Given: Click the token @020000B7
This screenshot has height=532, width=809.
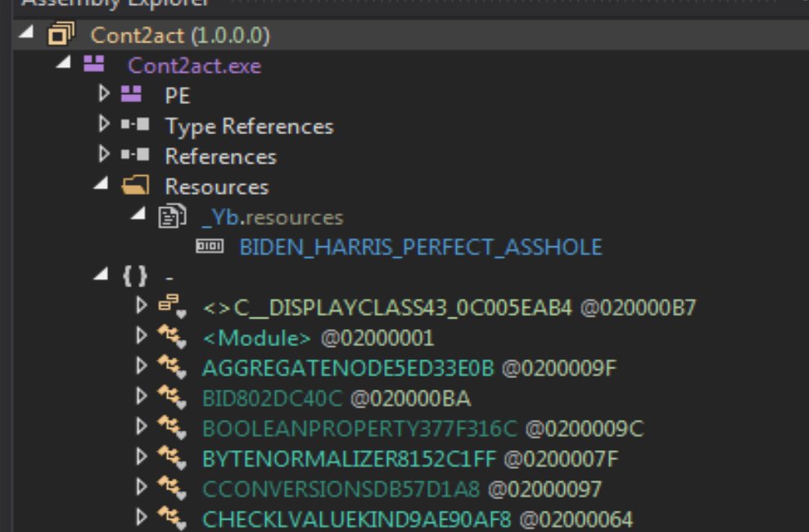Looking at the screenshot, I should pyautogui.click(x=638, y=308).
